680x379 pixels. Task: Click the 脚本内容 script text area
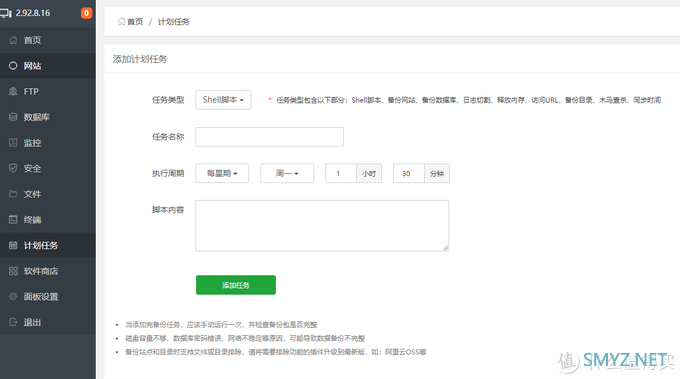[x=322, y=225]
